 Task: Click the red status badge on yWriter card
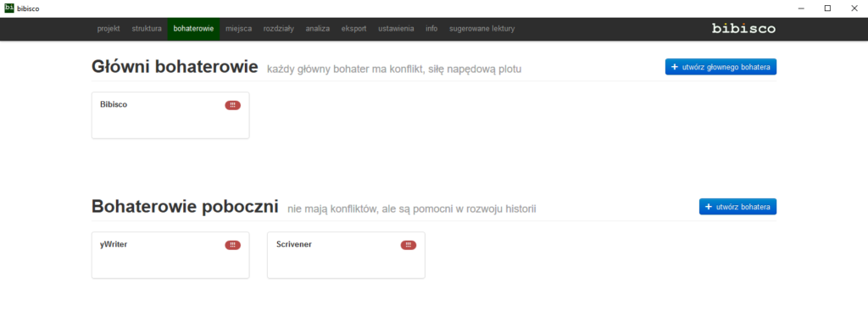tap(232, 245)
